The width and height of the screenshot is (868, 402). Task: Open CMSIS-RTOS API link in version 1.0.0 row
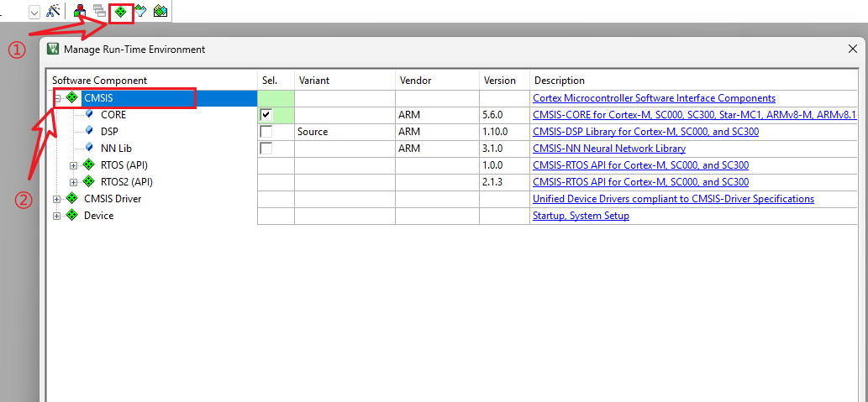[640, 164]
